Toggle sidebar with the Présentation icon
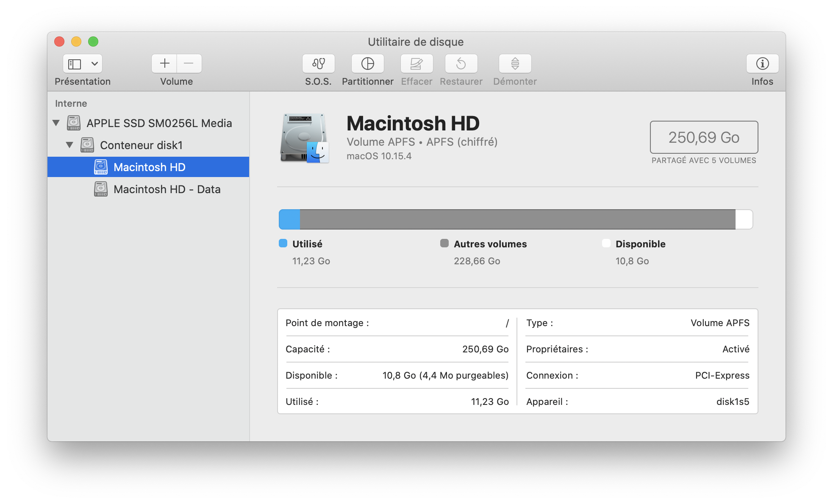The height and width of the screenshot is (504, 833). pos(75,64)
